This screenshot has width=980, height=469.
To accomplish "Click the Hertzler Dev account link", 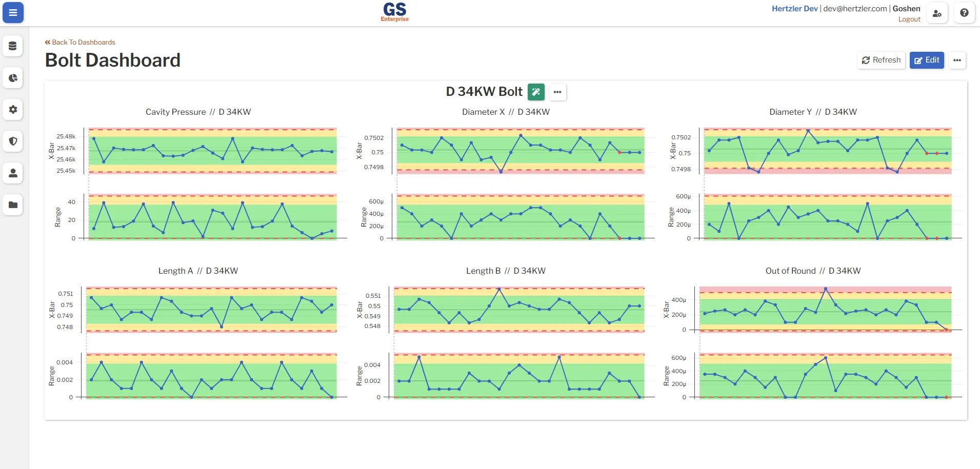I will coord(795,9).
